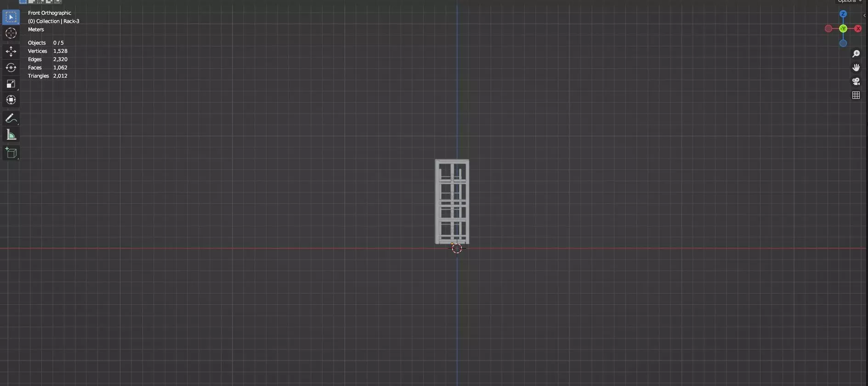Click the 3D cursor at world origin
The height and width of the screenshot is (386, 868).
point(457,248)
